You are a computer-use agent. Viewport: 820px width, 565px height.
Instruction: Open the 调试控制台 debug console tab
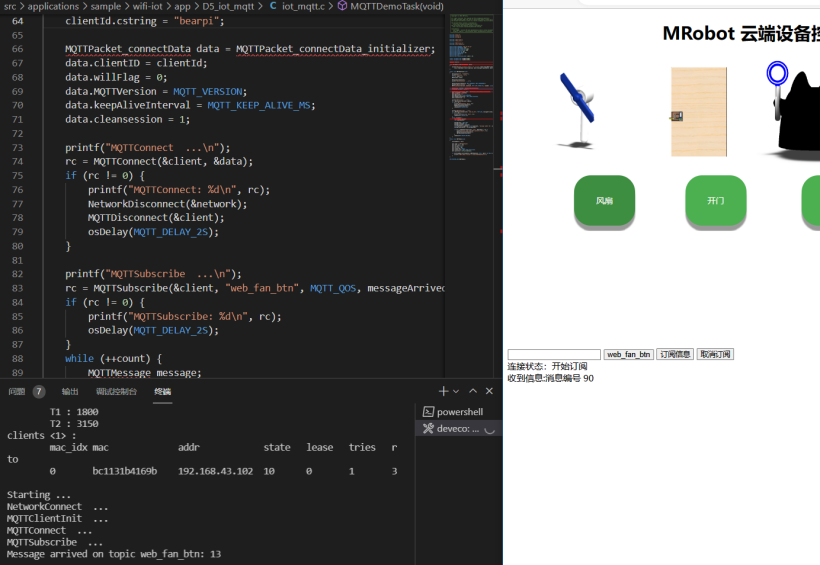click(x=116, y=391)
